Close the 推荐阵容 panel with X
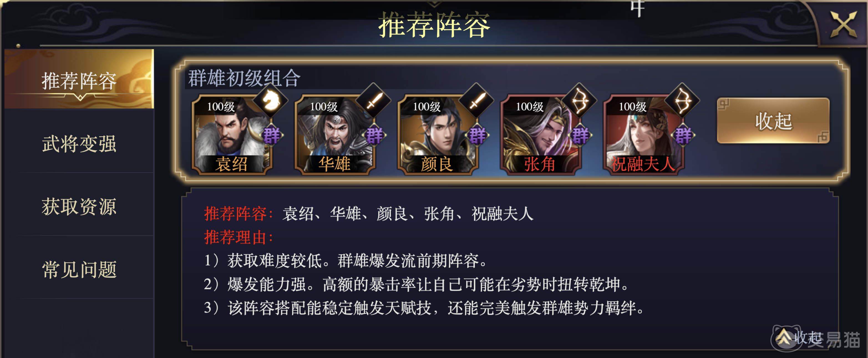 click(843, 24)
